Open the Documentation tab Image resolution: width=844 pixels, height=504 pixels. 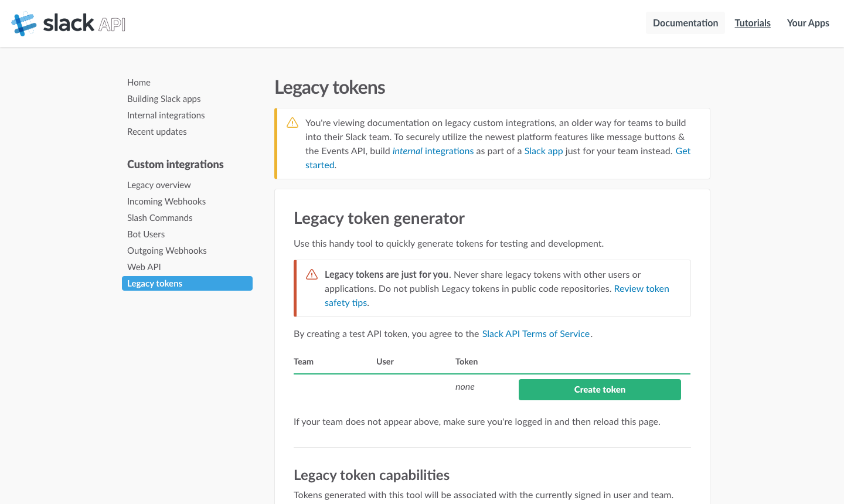click(x=685, y=23)
